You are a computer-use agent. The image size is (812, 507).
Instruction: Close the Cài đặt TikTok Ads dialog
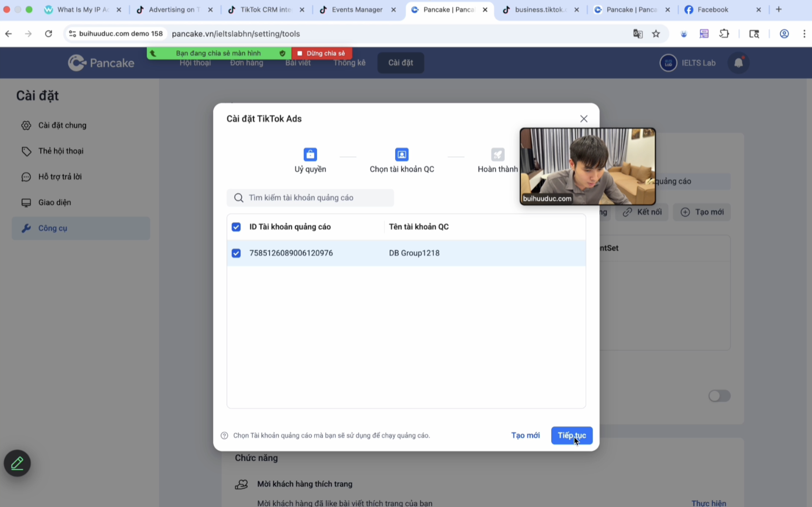click(x=583, y=119)
